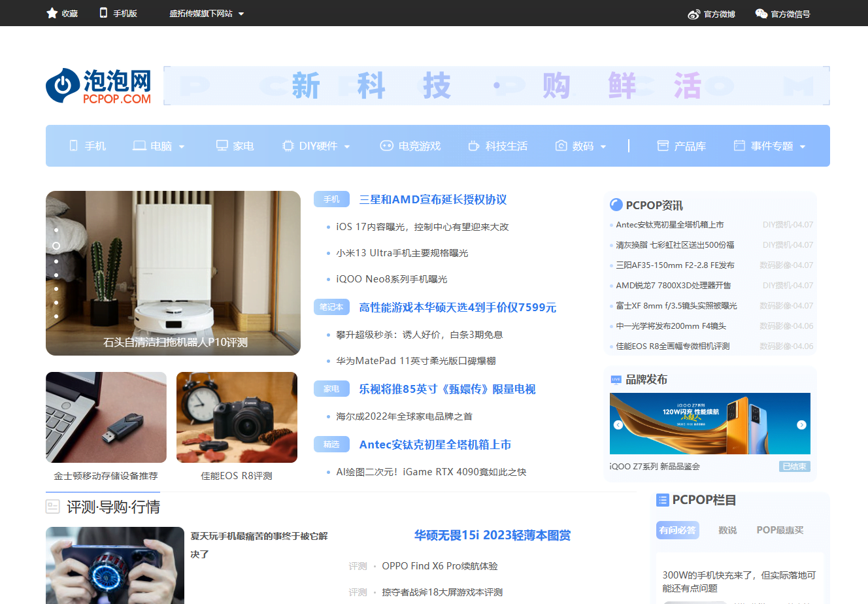Open the official Weibo icon
This screenshot has height=604, width=868.
[x=694, y=14]
